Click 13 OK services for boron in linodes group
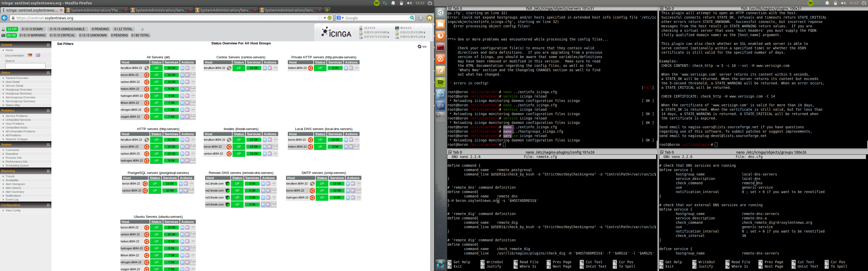 [254, 147]
